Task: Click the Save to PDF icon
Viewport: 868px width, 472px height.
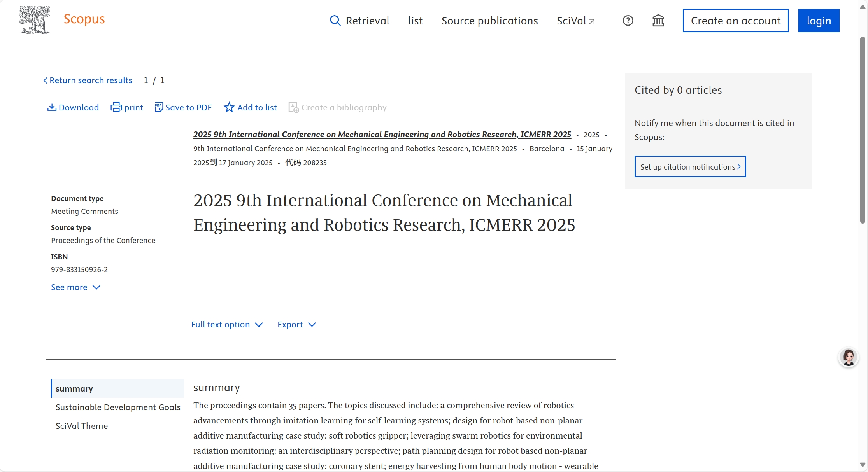Action: [x=159, y=107]
